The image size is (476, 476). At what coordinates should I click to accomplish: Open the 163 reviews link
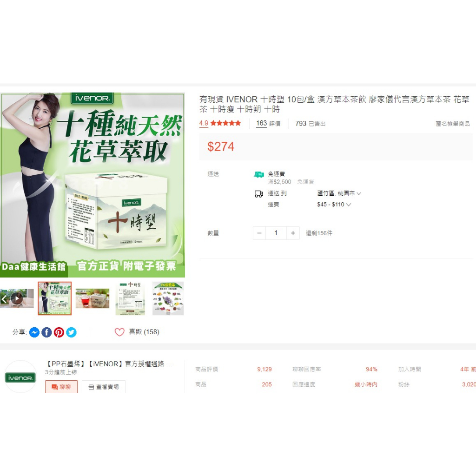pyautogui.click(x=268, y=124)
